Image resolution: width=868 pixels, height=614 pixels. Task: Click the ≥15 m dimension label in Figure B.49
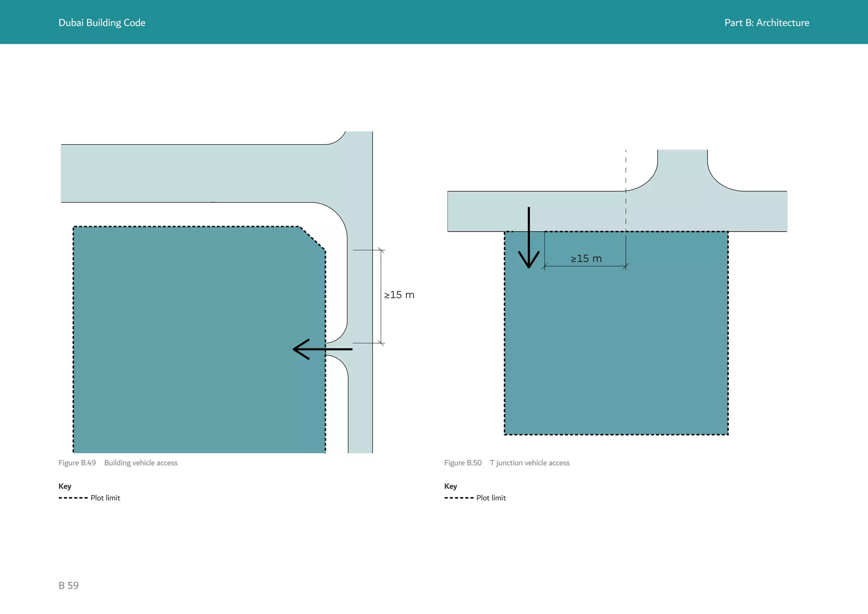click(x=399, y=295)
